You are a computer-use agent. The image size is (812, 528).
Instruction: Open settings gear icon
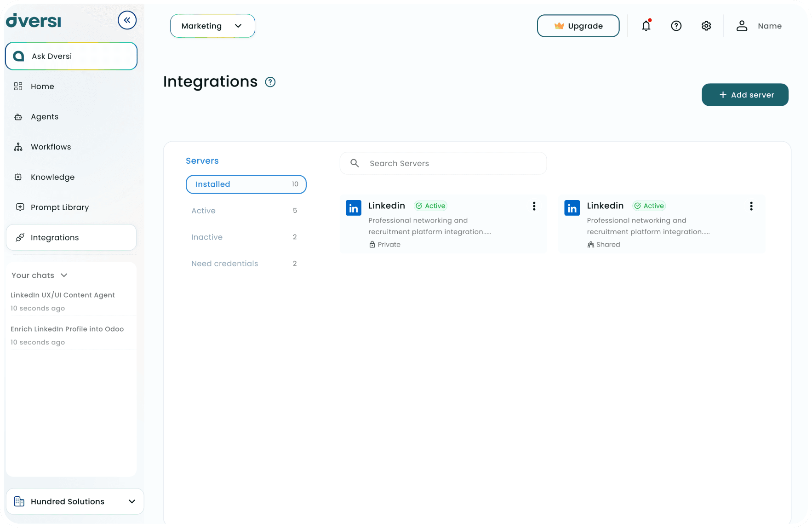(x=706, y=26)
